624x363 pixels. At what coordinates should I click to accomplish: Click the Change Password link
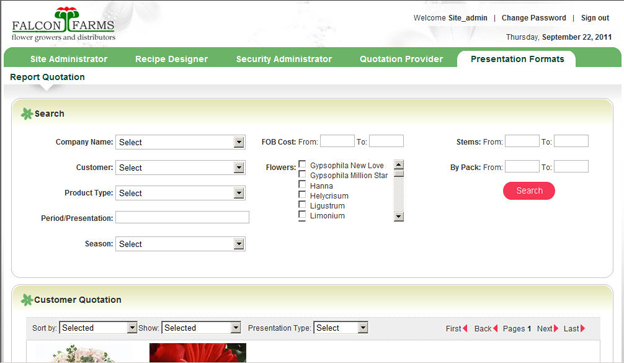tap(534, 18)
